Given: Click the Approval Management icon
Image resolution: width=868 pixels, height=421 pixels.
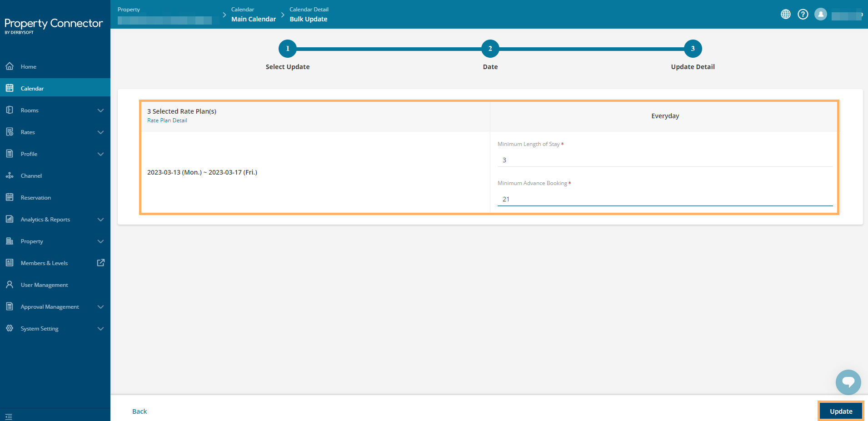Looking at the screenshot, I should (10, 306).
